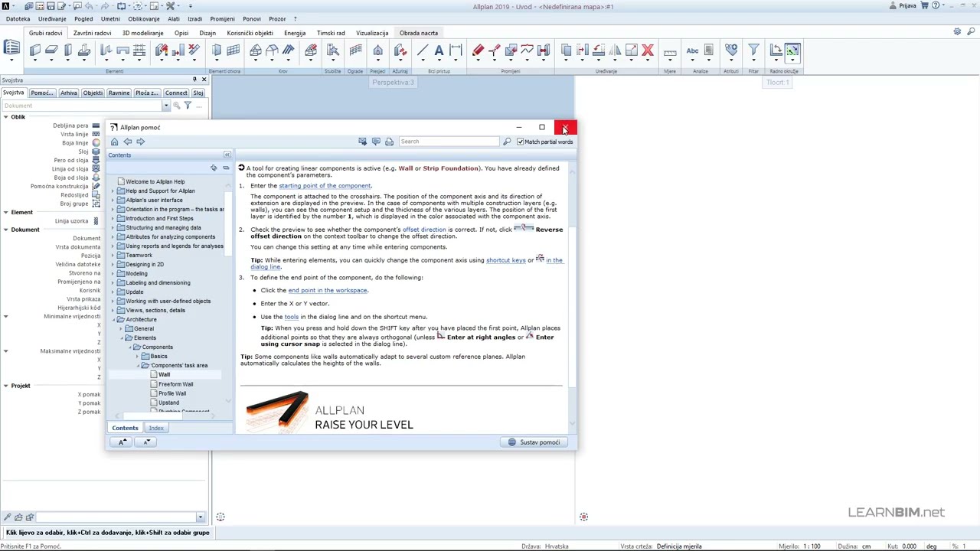The width and height of the screenshot is (980, 551).
Task: Follow 'starting point of the component' link
Action: tap(325, 186)
